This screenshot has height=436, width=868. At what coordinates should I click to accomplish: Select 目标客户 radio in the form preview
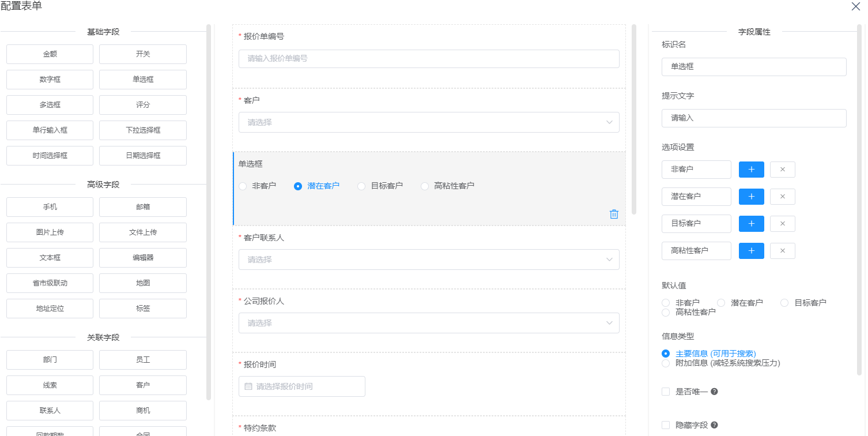(361, 186)
